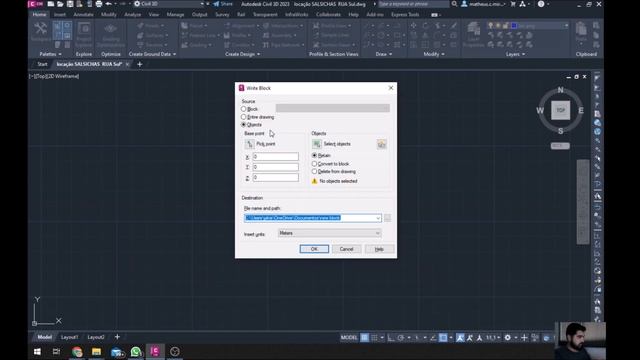Click the Share button in title bar
The height and width of the screenshot is (360, 640).
click(223, 4)
